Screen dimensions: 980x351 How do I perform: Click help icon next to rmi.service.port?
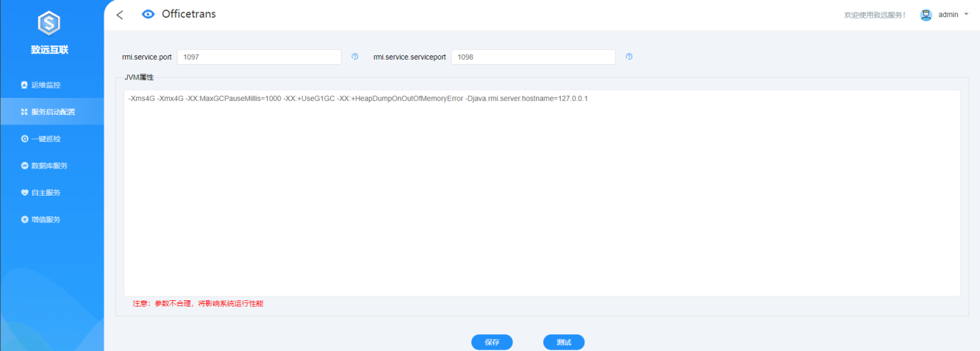354,57
